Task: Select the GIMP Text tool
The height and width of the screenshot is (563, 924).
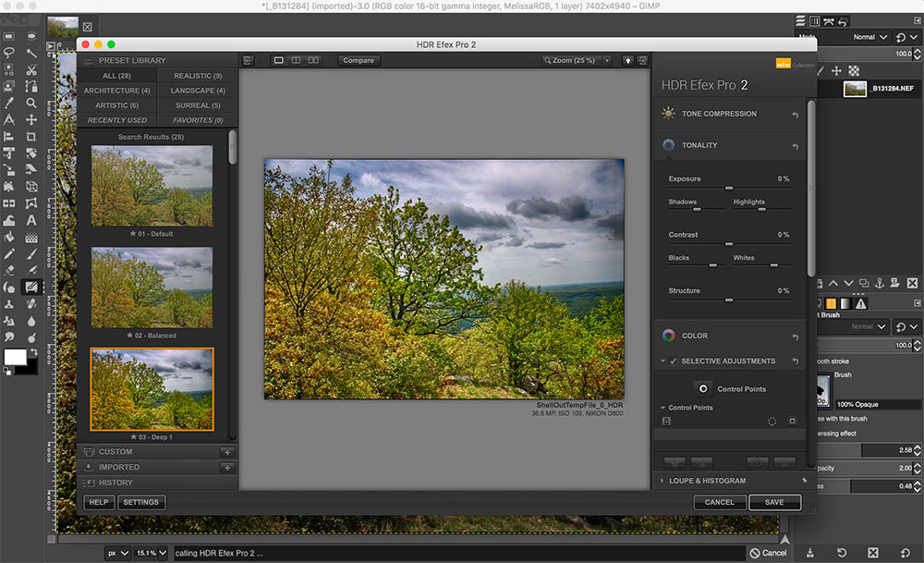Action: [x=31, y=220]
